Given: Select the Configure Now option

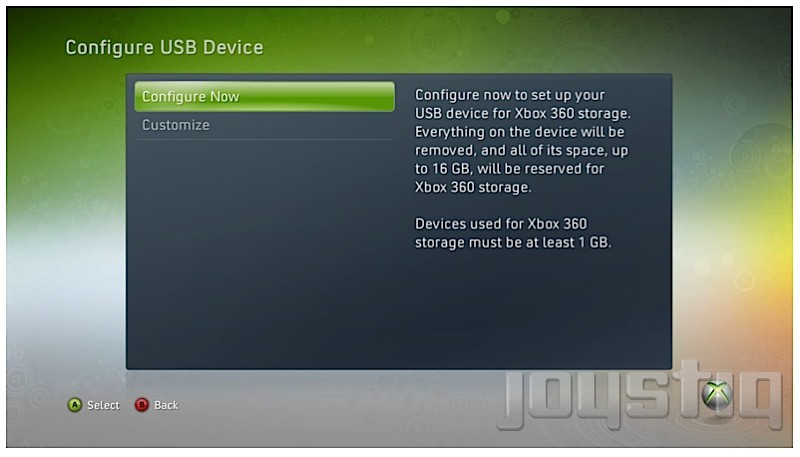Looking at the screenshot, I should click(264, 96).
